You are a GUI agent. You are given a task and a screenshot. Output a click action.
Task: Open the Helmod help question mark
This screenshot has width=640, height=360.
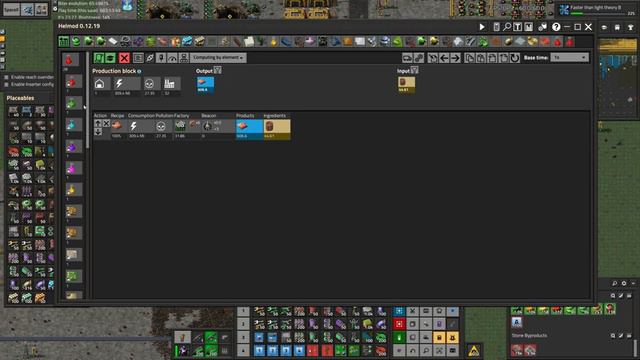(556, 27)
